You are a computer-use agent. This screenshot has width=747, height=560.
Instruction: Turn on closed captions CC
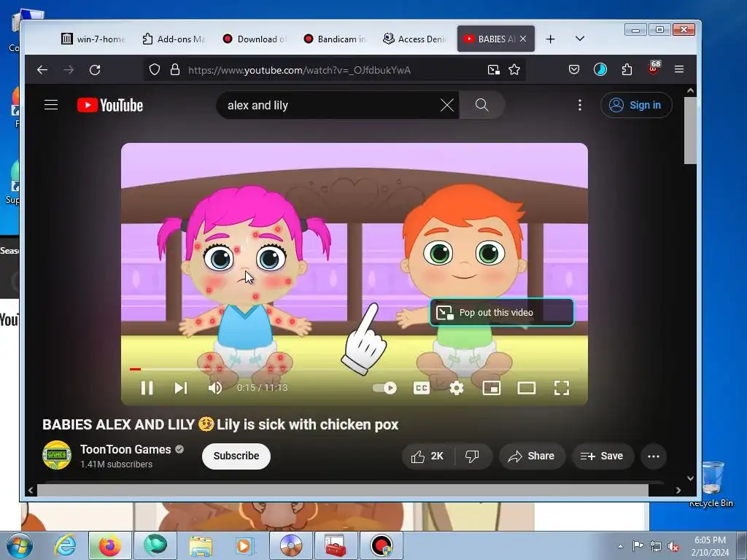[x=421, y=388]
